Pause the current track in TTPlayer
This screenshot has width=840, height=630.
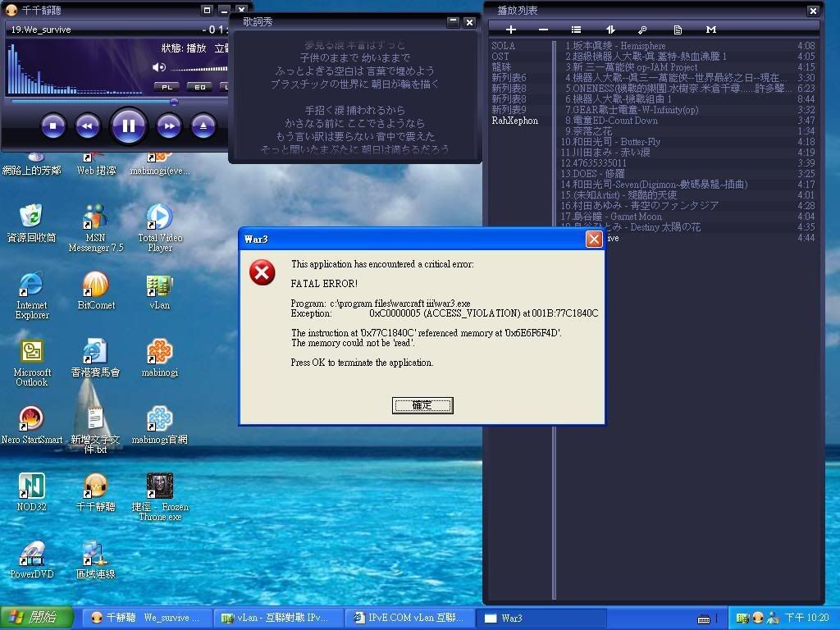[x=129, y=126]
